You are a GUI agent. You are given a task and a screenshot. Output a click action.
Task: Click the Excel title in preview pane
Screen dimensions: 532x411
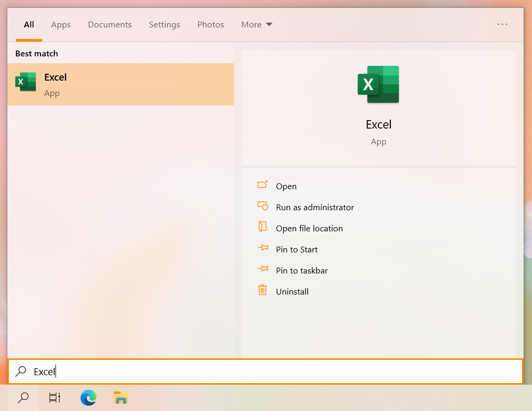[378, 124]
